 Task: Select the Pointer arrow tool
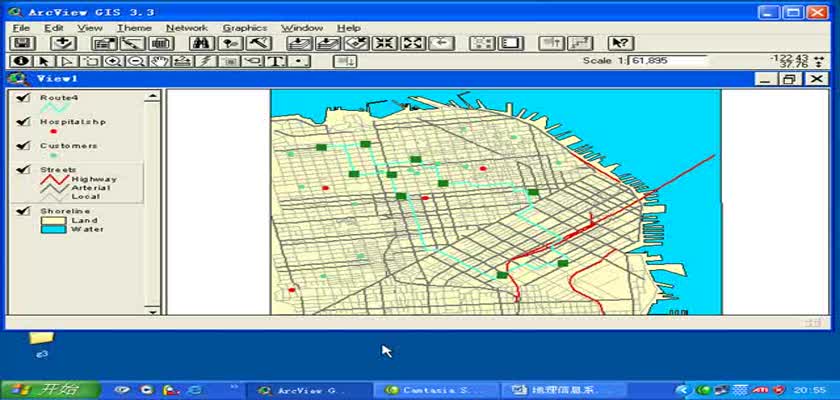click(42, 61)
